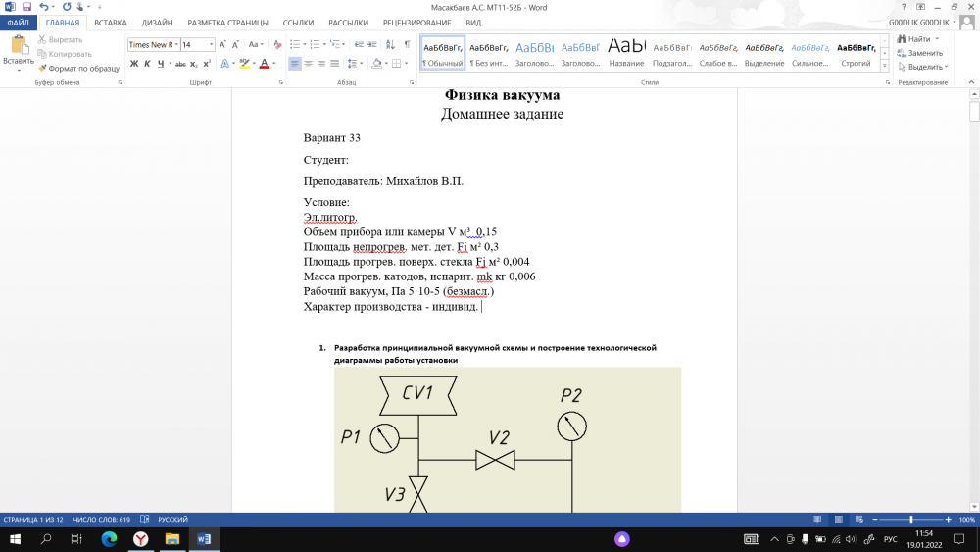Screen dimensions: 980x552
Task: Switch to РЕЦЕНЗИРОВАНИЕ tab
Action: pos(416,23)
